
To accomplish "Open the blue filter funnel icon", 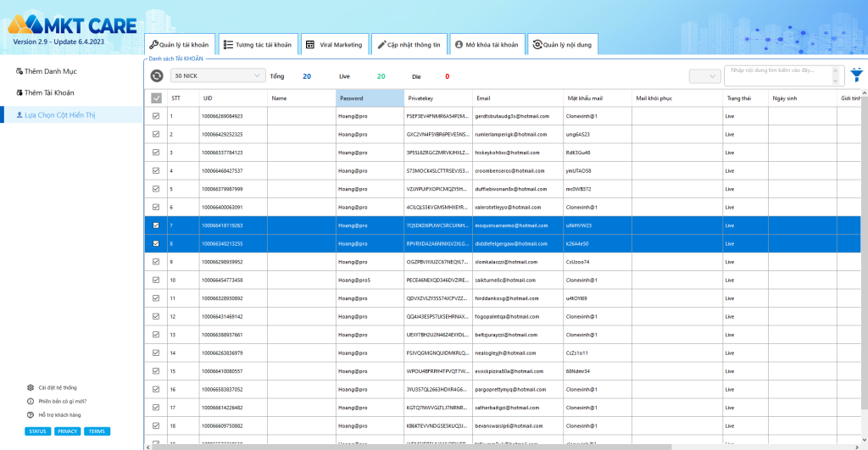I will (857, 75).
